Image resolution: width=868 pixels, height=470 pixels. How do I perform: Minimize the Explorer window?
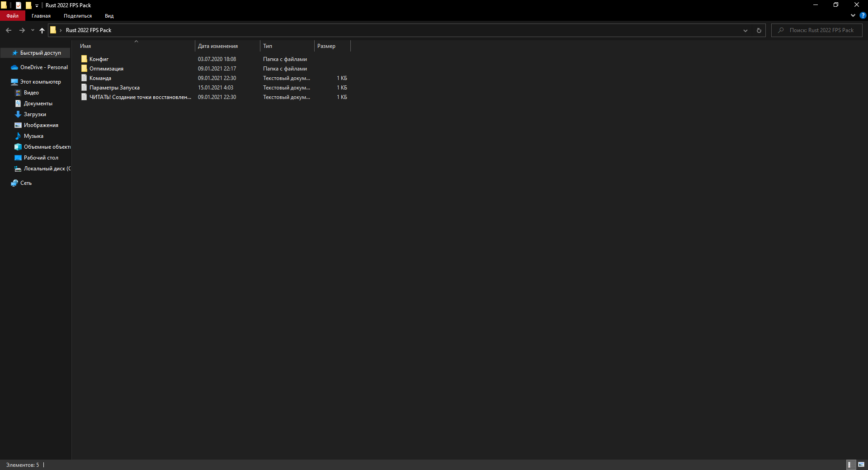816,5
